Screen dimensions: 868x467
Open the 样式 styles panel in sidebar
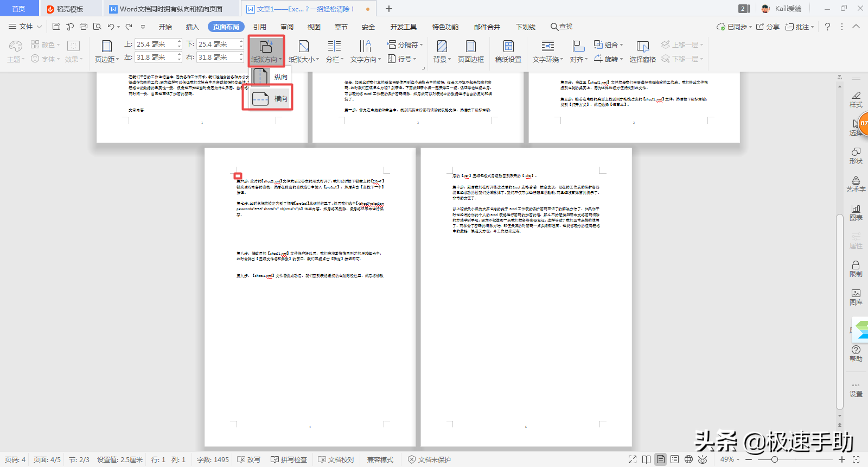coord(856,99)
